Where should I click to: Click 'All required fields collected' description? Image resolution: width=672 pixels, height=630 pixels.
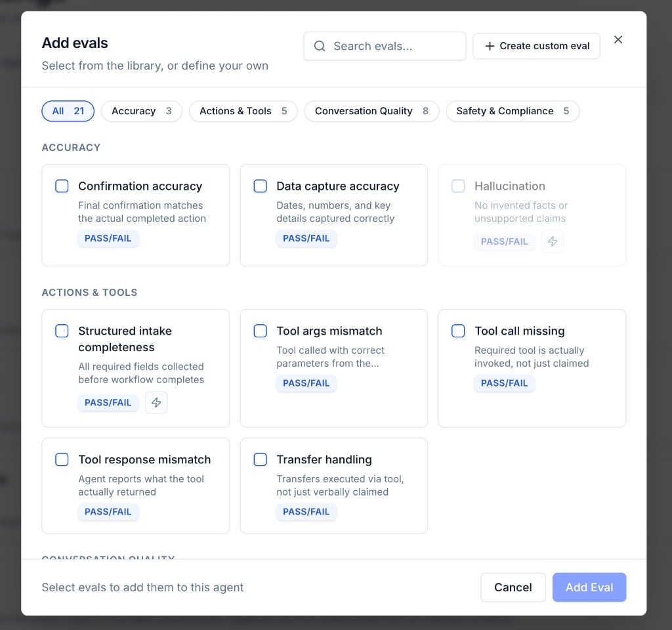pos(141,373)
